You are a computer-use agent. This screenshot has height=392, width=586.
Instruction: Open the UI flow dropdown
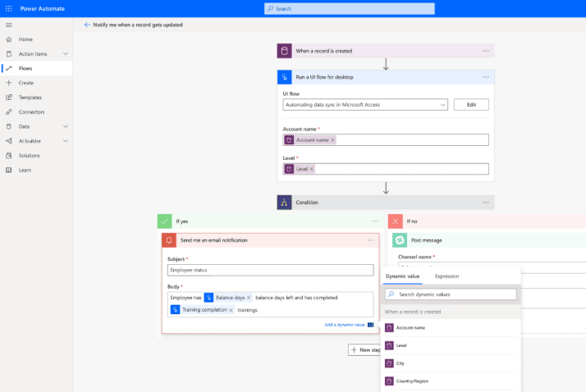coord(365,105)
